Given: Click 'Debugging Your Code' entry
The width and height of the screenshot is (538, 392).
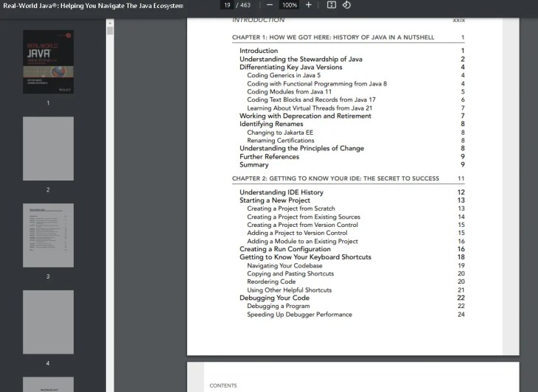Looking at the screenshot, I should [274, 298].
